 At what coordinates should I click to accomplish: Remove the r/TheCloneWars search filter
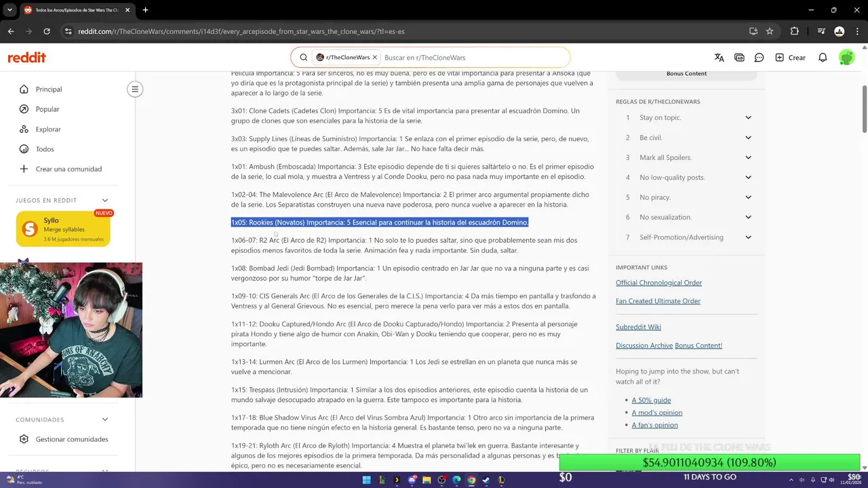tap(374, 58)
